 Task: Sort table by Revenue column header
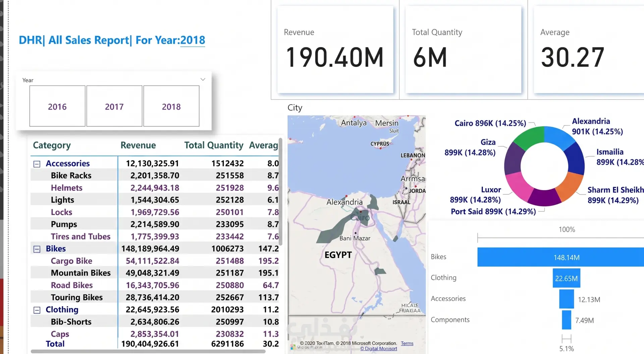(138, 145)
